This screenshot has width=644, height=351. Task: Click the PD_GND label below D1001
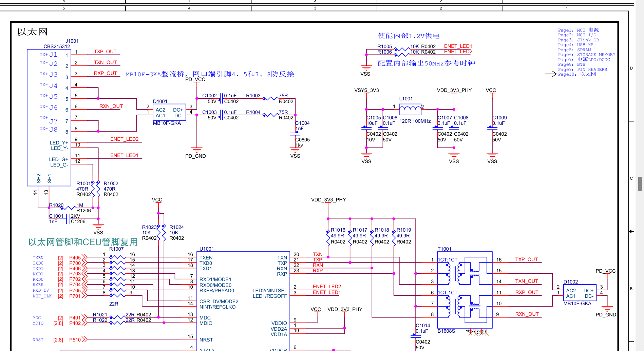click(x=195, y=156)
